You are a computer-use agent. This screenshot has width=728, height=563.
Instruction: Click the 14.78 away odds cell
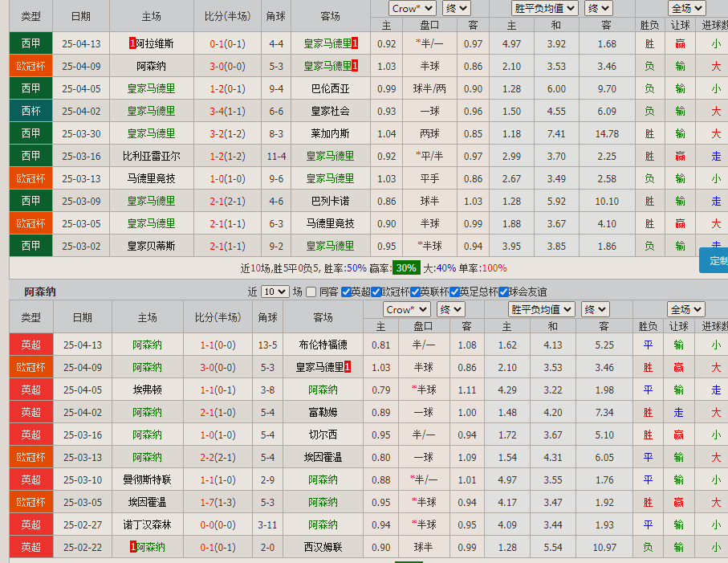click(x=607, y=133)
